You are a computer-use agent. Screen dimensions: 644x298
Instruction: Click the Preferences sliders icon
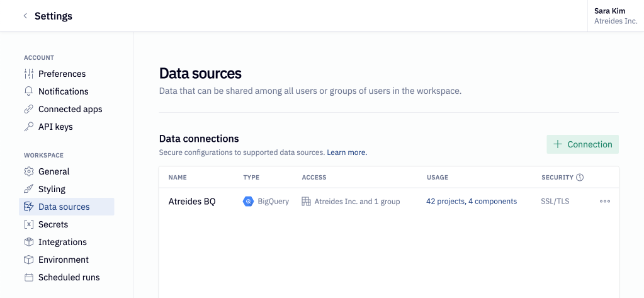(29, 74)
